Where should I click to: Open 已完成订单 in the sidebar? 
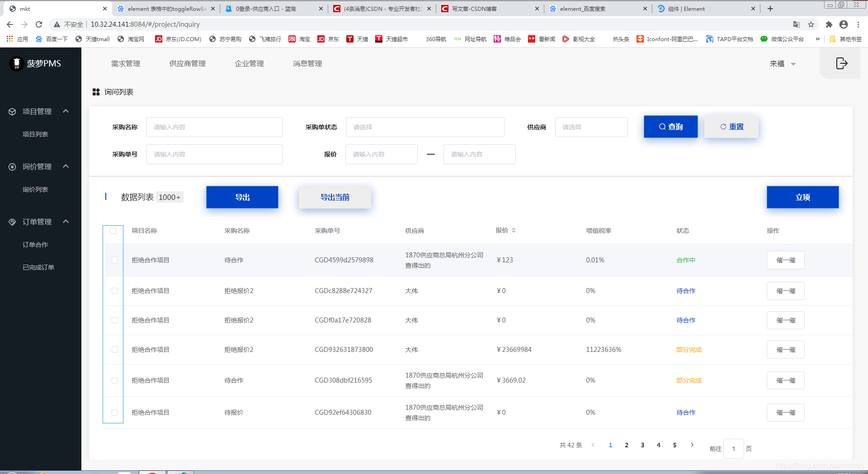coord(38,267)
